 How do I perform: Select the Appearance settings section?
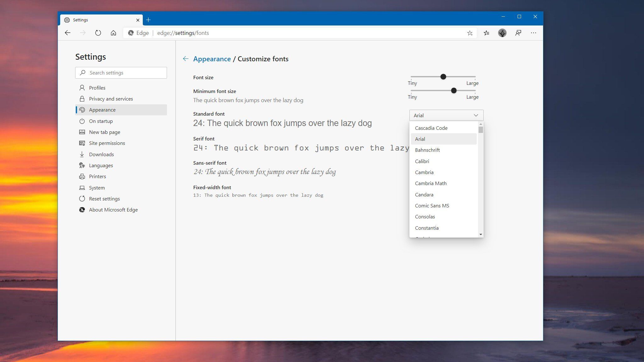click(x=121, y=110)
